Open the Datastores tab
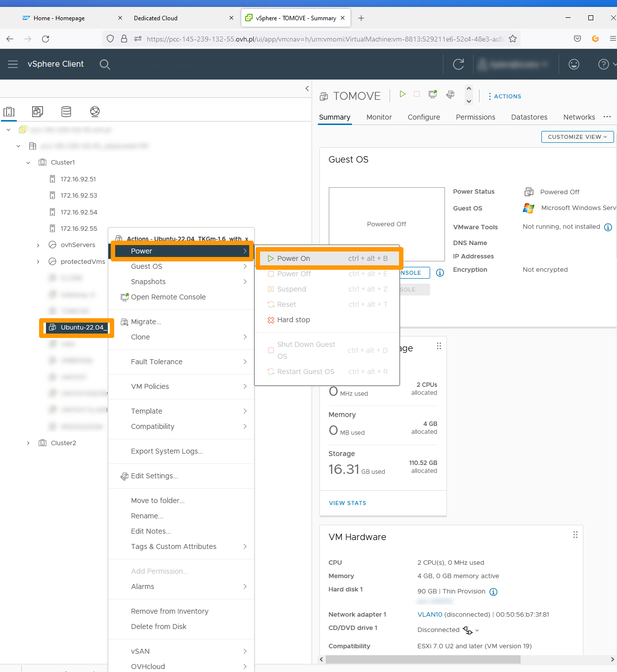 click(x=529, y=117)
